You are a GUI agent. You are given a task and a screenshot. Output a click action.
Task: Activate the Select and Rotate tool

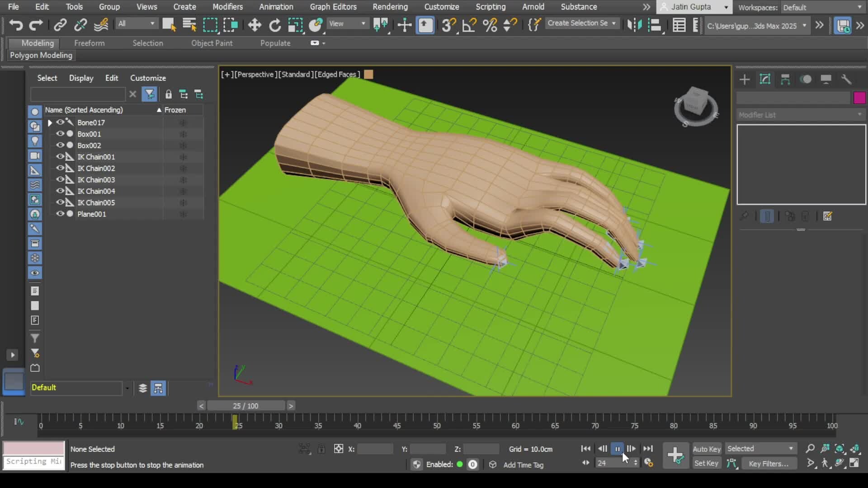275,25
